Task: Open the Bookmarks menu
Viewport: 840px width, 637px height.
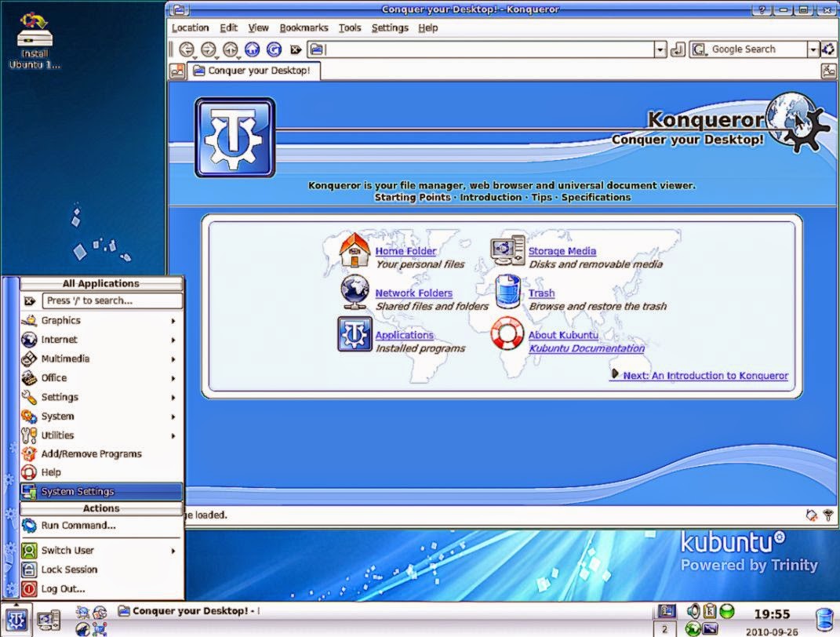Action: tap(304, 27)
